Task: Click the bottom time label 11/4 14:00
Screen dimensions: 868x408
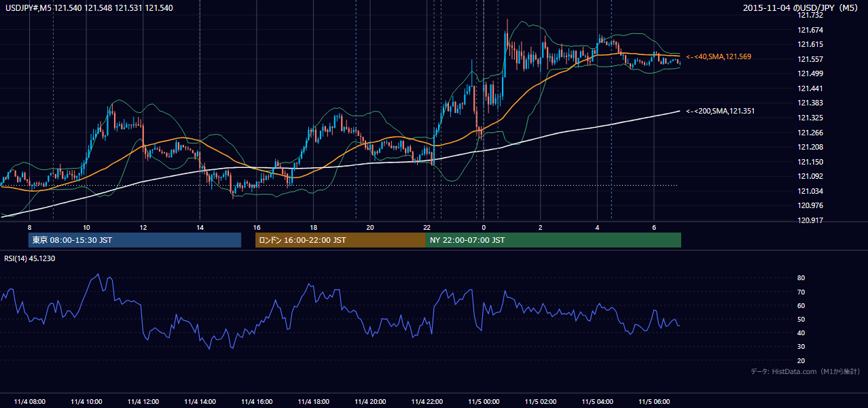Action: 200,402
